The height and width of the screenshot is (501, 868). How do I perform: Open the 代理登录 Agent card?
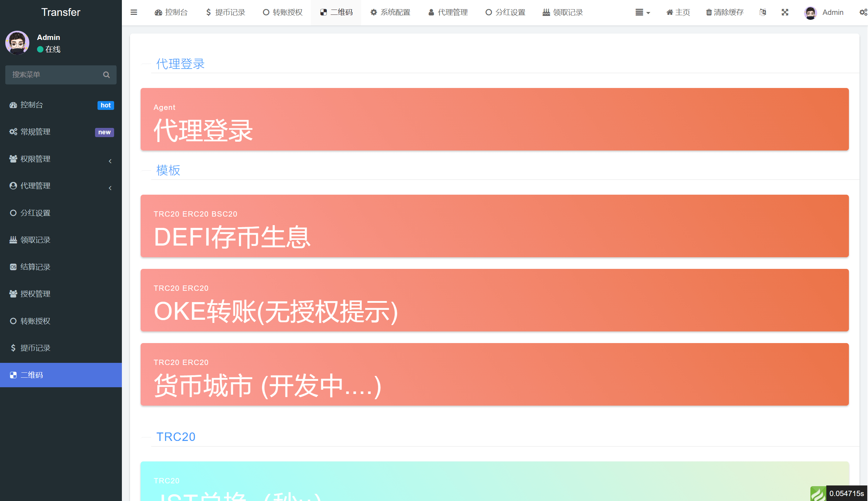pos(494,119)
